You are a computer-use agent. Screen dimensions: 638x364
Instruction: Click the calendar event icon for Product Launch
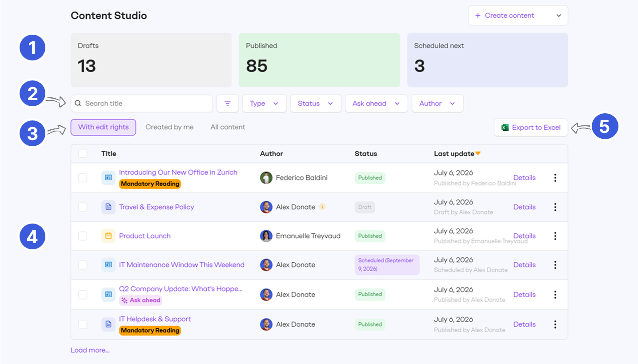pos(108,236)
